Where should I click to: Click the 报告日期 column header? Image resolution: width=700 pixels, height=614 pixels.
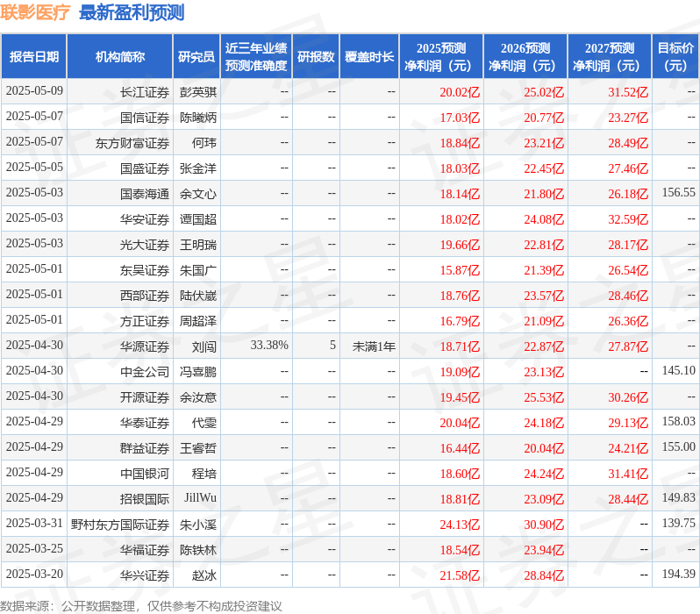click(x=34, y=57)
